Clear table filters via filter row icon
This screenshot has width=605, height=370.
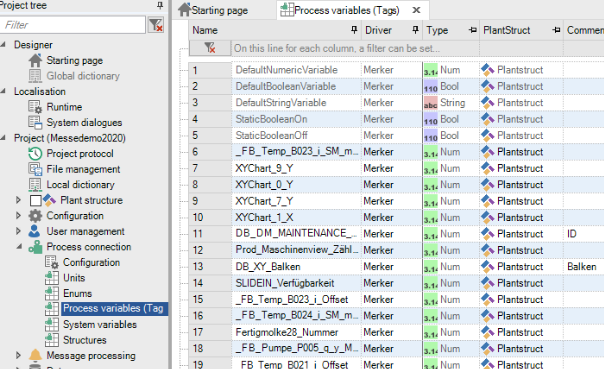(210, 48)
